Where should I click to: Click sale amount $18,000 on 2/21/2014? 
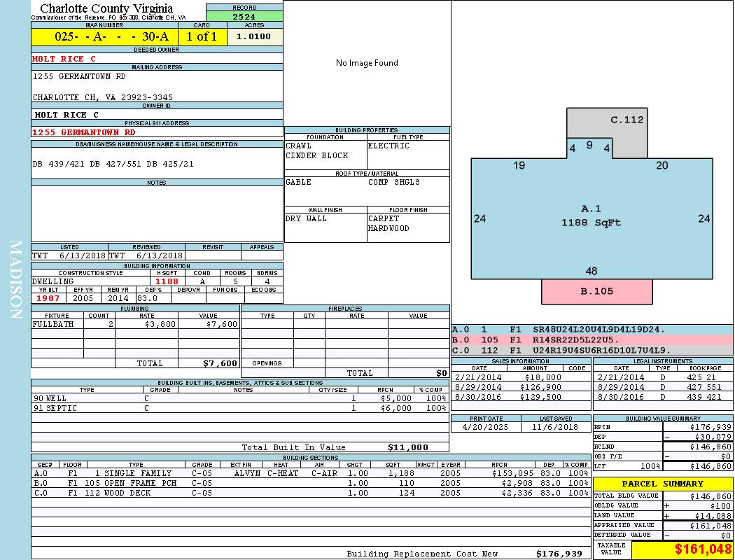point(542,377)
